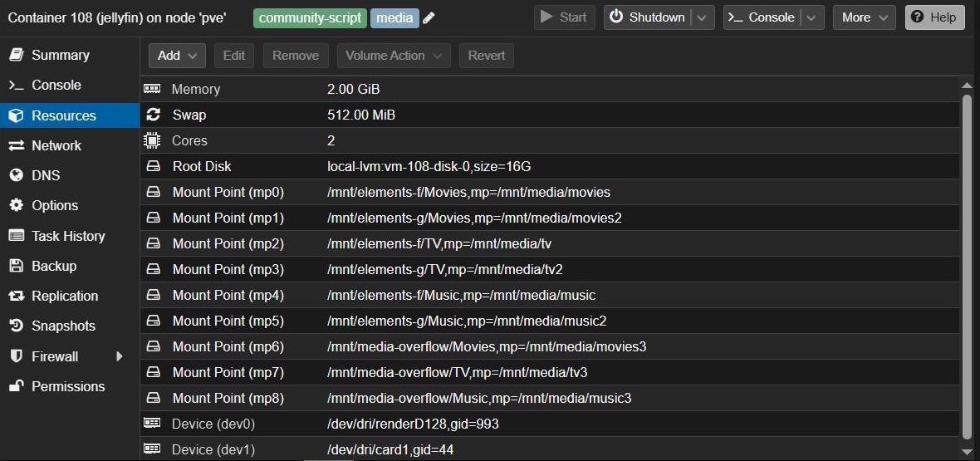Open the Volume Action dropdown
This screenshot has width=980, height=461.
pyautogui.click(x=394, y=56)
